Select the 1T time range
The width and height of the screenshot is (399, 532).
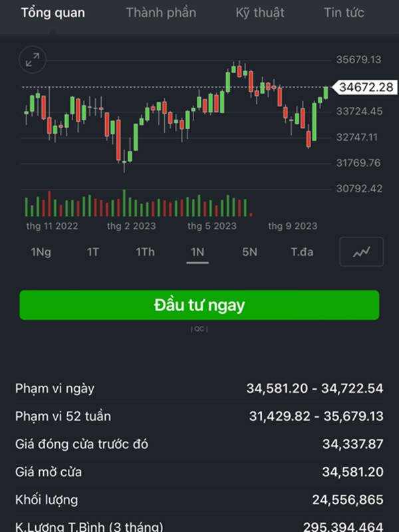coord(92,252)
